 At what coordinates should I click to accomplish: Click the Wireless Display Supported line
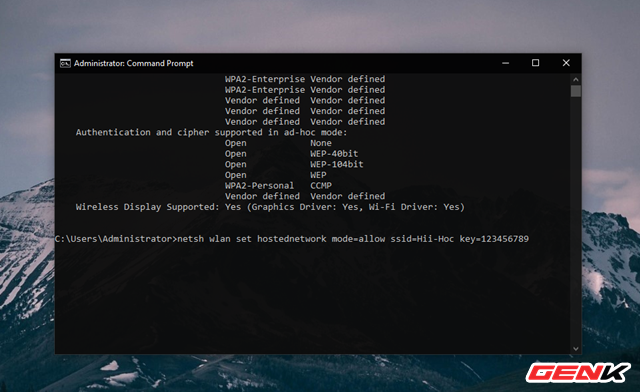coord(270,207)
